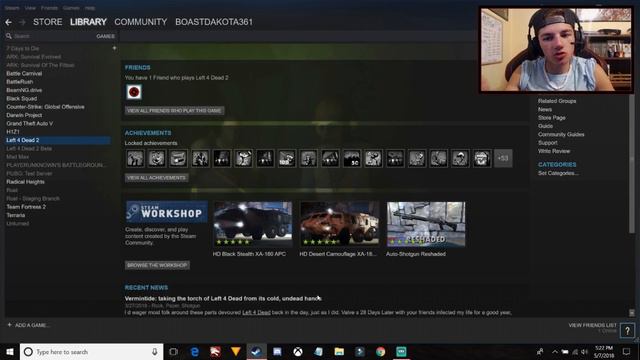Open the Community Guides link
Screen dimensions: 640x360
[x=561, y=134]
